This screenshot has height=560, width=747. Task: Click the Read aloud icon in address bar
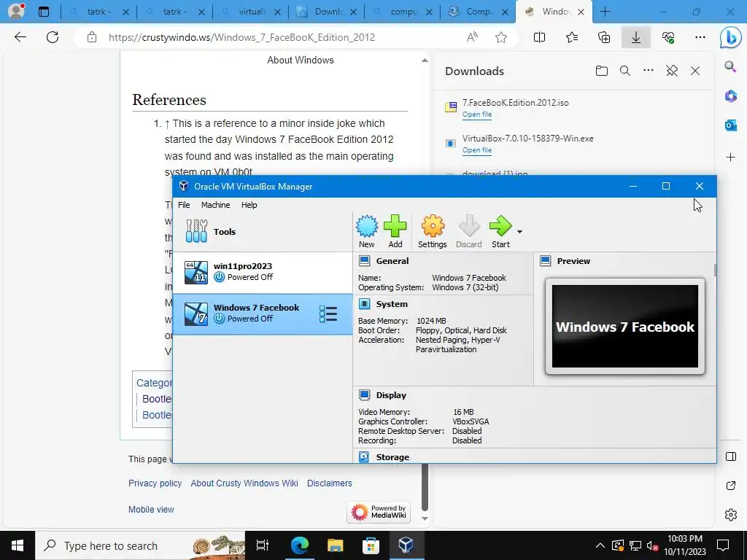[x=472, y=37]
